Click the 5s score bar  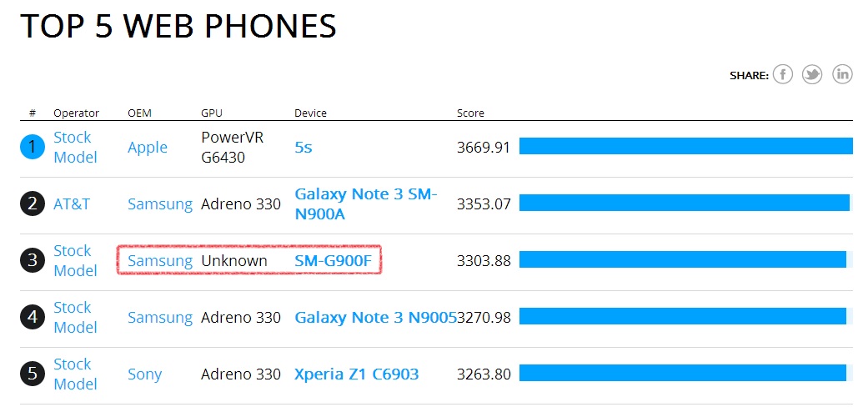[x=685, y=147]
